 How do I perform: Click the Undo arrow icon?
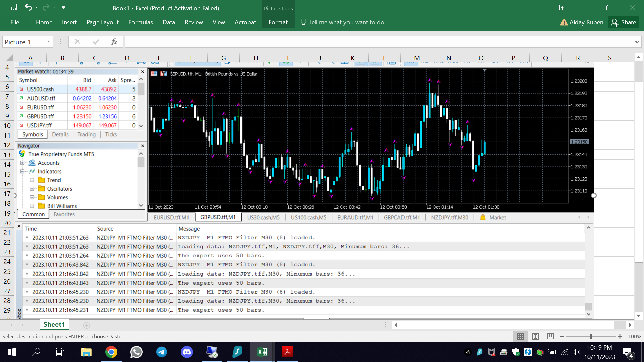28,7
